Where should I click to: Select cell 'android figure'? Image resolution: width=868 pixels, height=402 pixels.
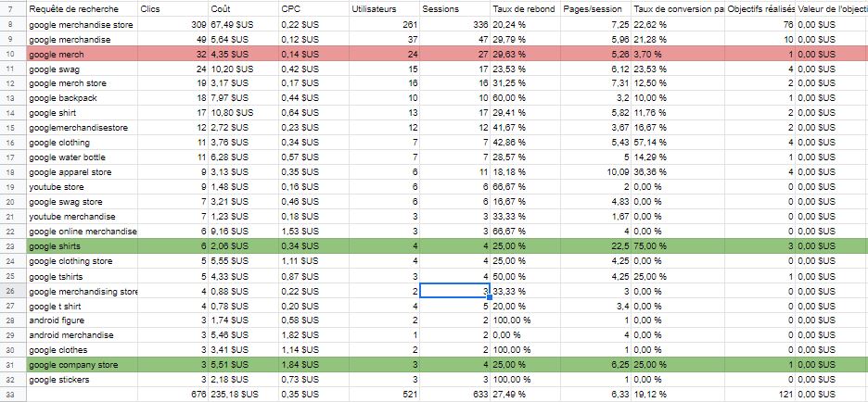tap(82, 320)
